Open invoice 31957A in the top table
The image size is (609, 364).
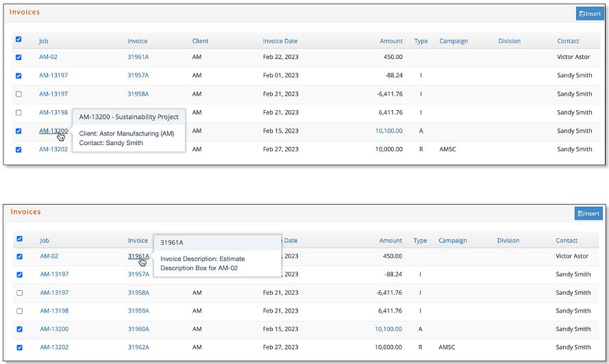pyautogui.click(x=138, y=75)
